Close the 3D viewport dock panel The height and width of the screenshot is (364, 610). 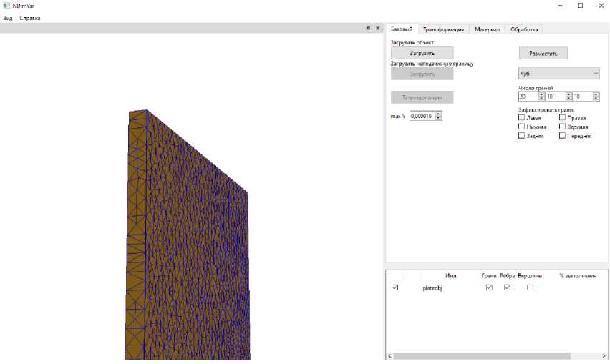(x=377, y=28)
